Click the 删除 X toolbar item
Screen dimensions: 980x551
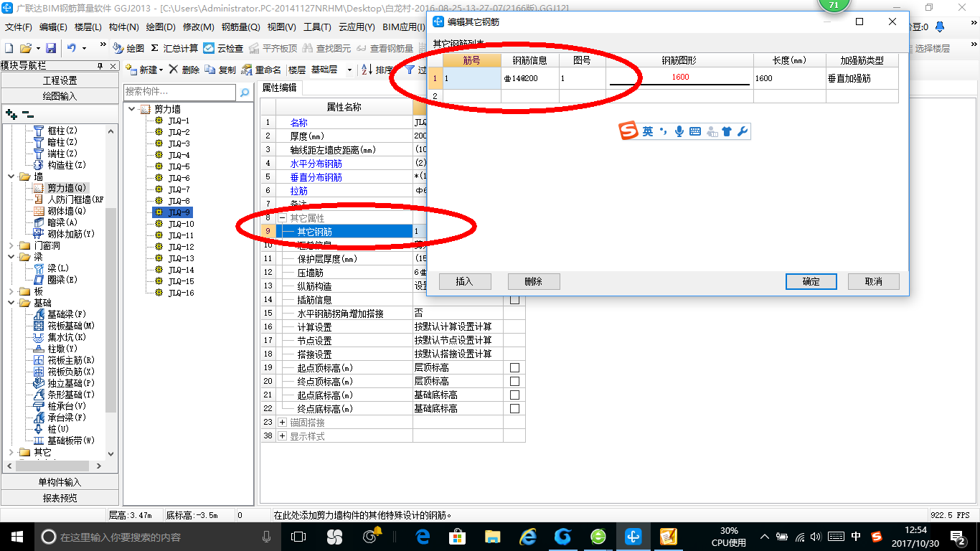184,70
